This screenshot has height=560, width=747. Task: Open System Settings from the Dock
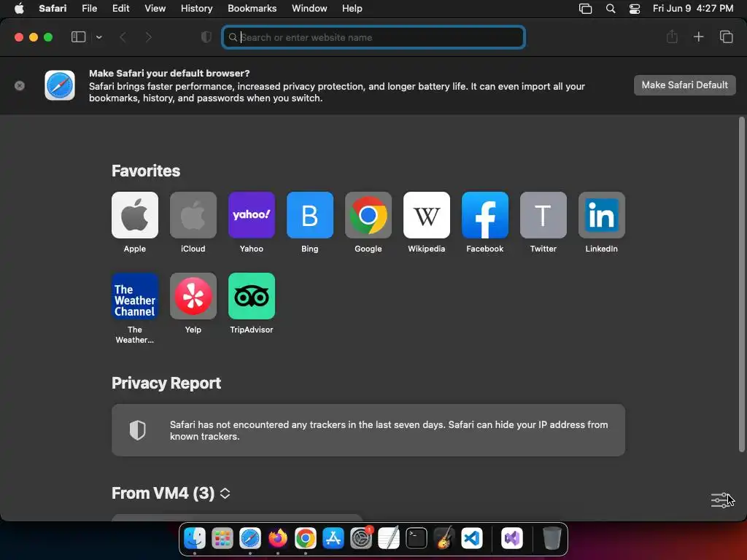pos(361,539)
